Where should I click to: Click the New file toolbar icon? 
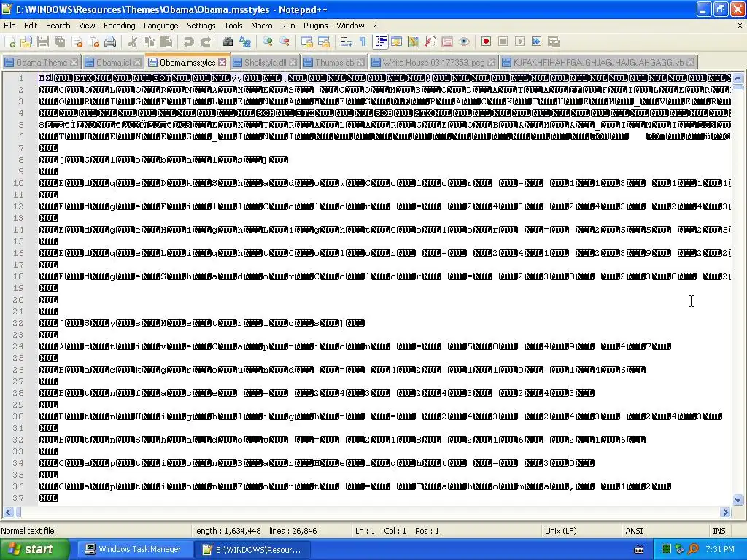coord(9,42)
